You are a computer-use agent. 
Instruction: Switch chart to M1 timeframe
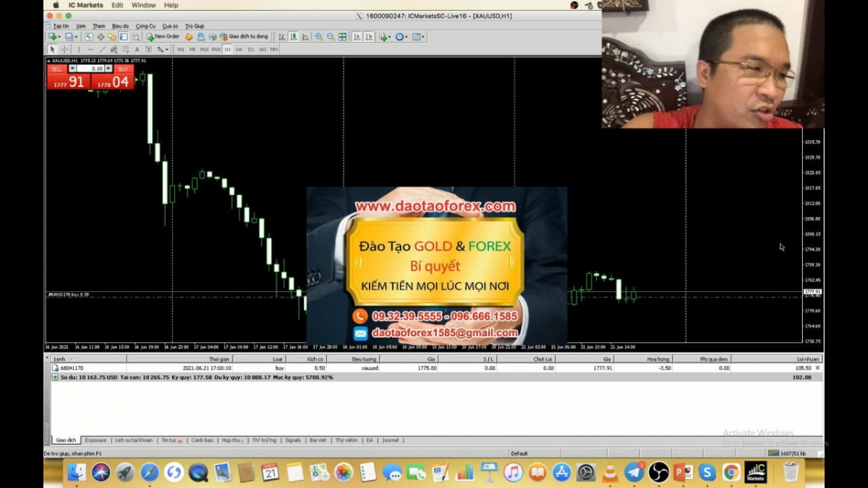coord(181,49)
